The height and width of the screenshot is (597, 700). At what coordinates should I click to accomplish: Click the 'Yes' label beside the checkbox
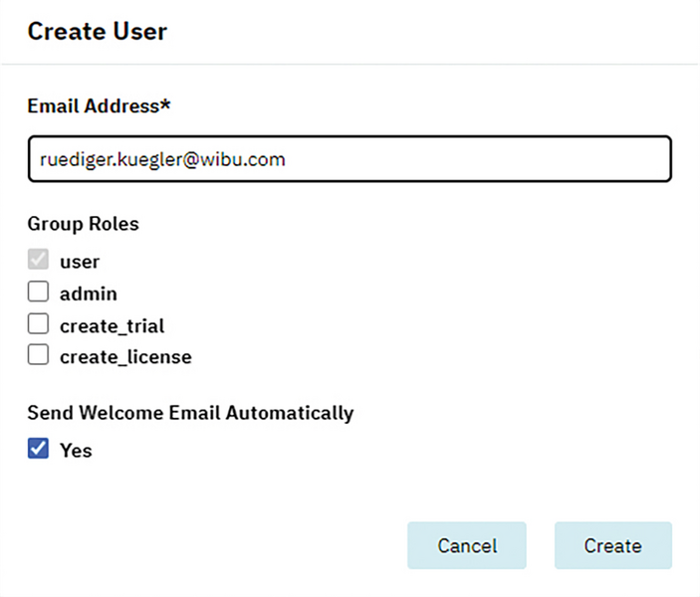click(76, 450)
